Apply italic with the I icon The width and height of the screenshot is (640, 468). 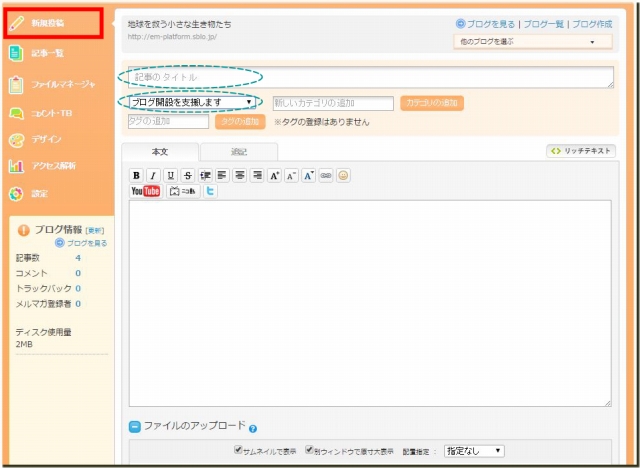click(153, 175)
